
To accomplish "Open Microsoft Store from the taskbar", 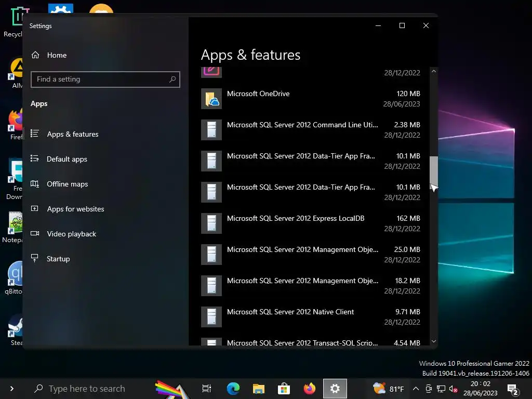I will point(284,389).
